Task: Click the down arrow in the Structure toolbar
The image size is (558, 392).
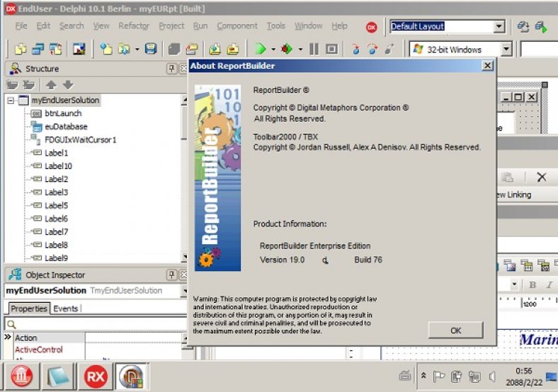Action: (x=68, y=85)
